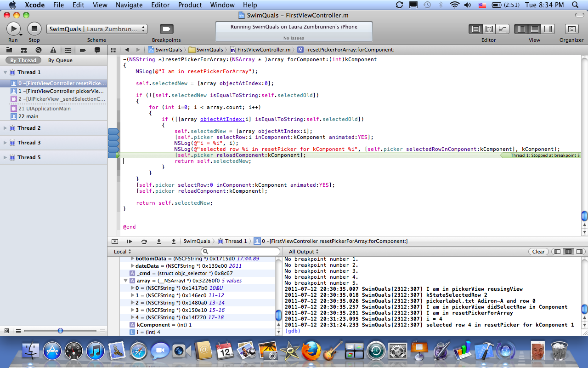
Task: Click the Step Over debug button
Action: coord(144,241)
